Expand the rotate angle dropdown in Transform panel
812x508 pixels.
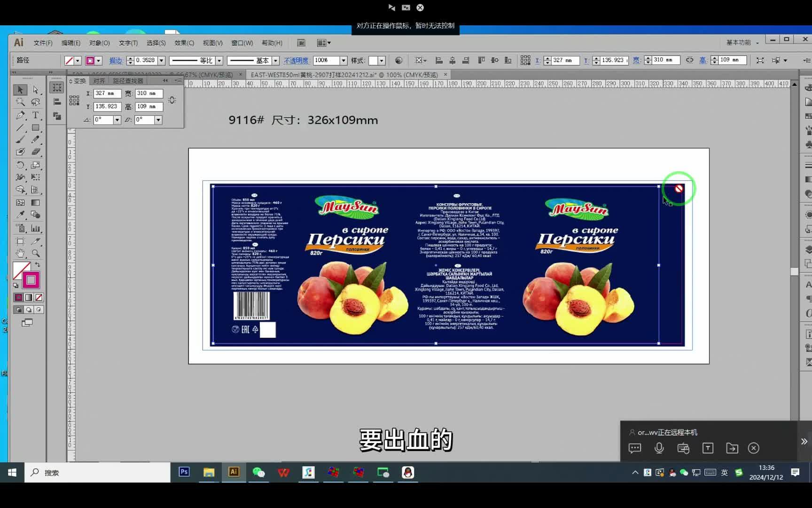pos(117,120)
